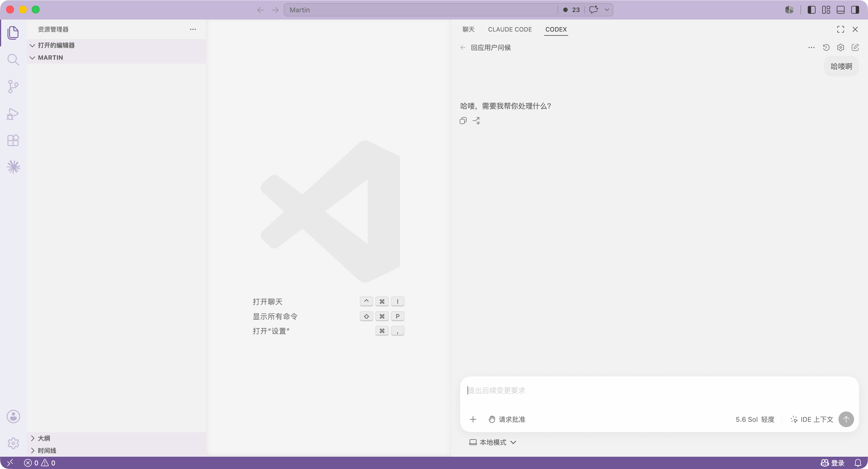Close the Codex side panel
The image size is (868, 469).
click(x=855, y=29)
